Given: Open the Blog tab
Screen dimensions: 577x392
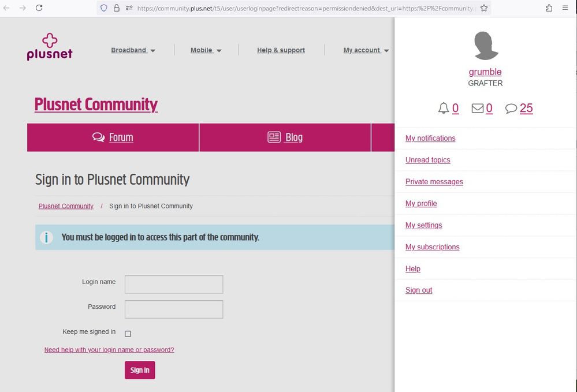Looking at the screenshot, I should [x=285, y=137].
